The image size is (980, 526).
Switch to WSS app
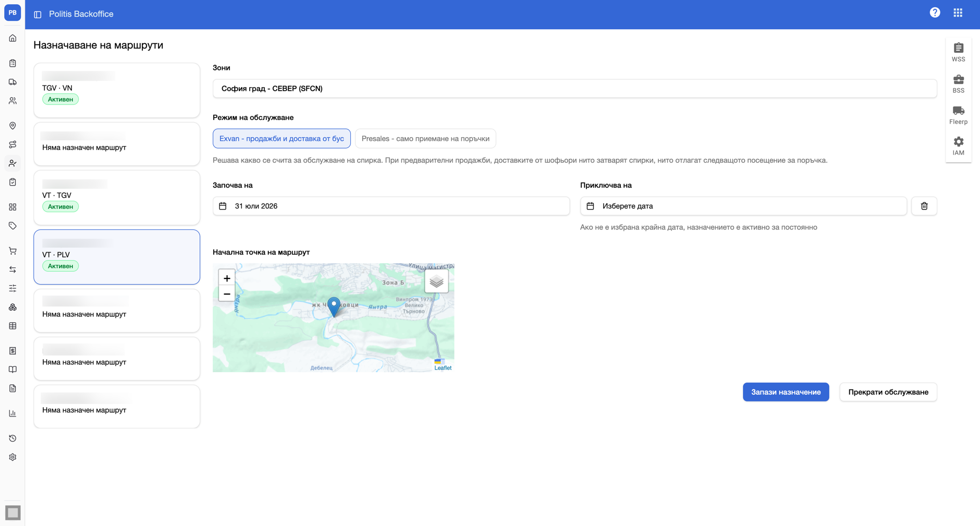click(x=958, y=52)
